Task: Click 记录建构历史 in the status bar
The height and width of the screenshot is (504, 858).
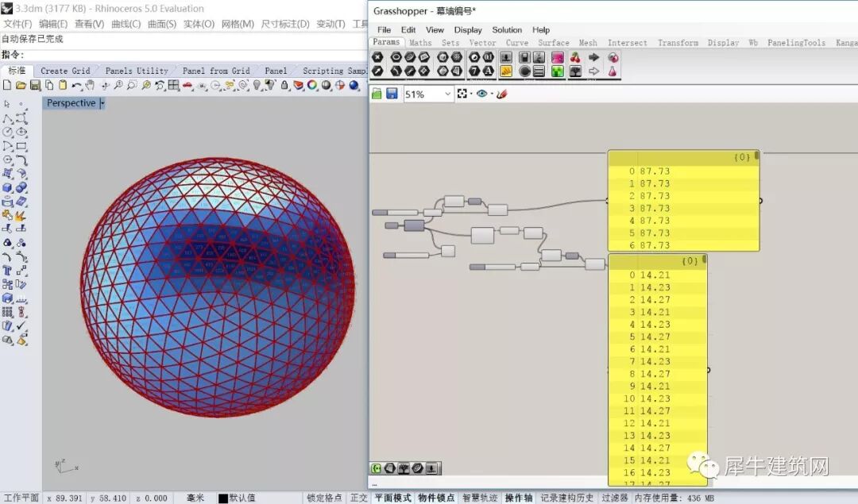Action: point(567,498)
